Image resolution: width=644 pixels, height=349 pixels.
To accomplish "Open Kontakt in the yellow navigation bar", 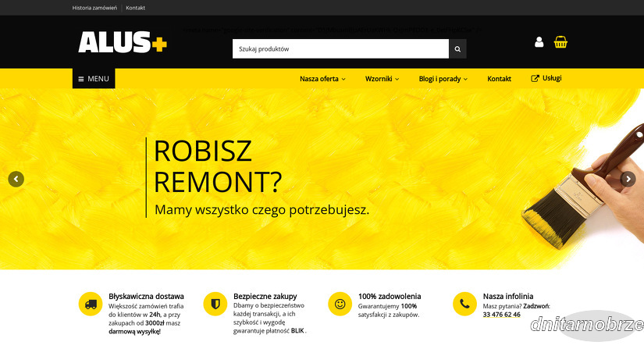I will click(499, 79).
